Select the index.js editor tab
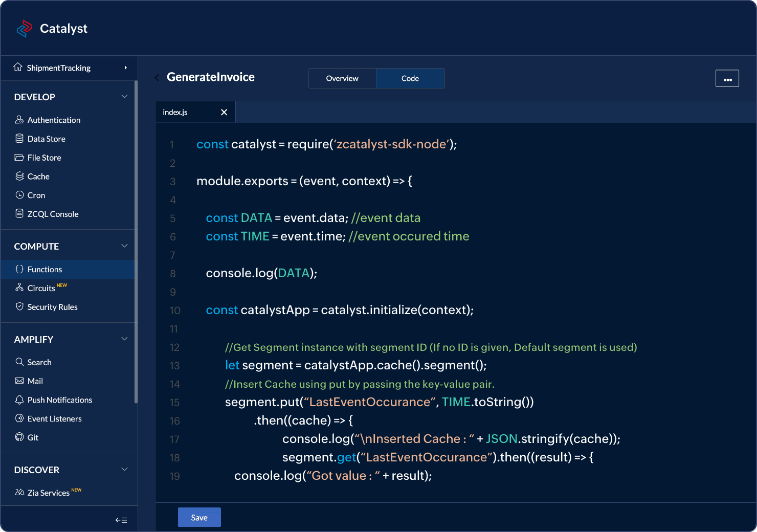757x532 pixels. pos(195,112)
